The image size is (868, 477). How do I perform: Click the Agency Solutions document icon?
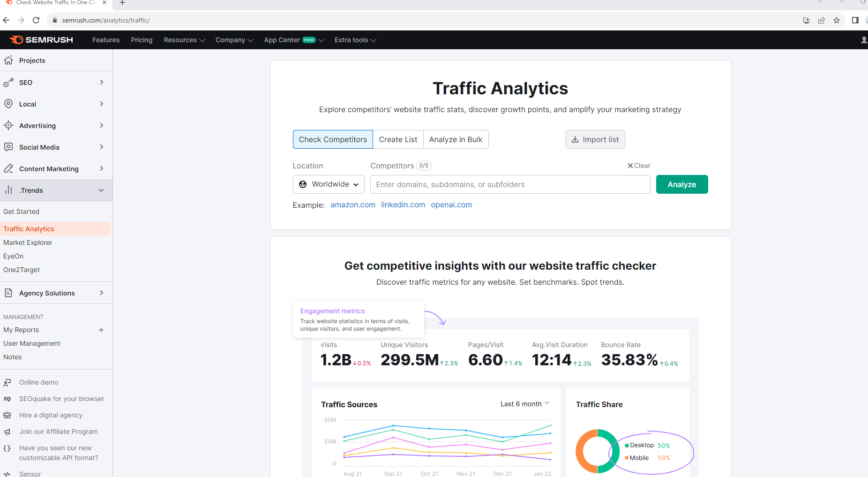tap(8, 293)
